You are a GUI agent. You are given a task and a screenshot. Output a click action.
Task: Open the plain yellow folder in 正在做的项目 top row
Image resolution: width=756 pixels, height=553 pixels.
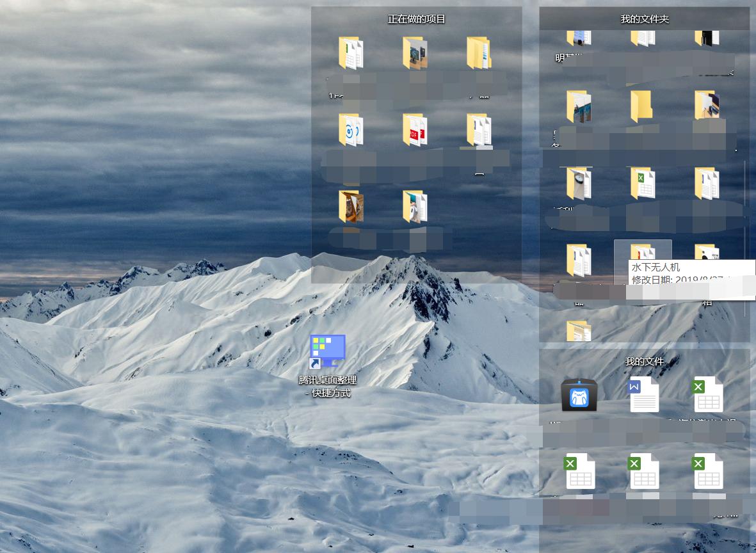479,52
